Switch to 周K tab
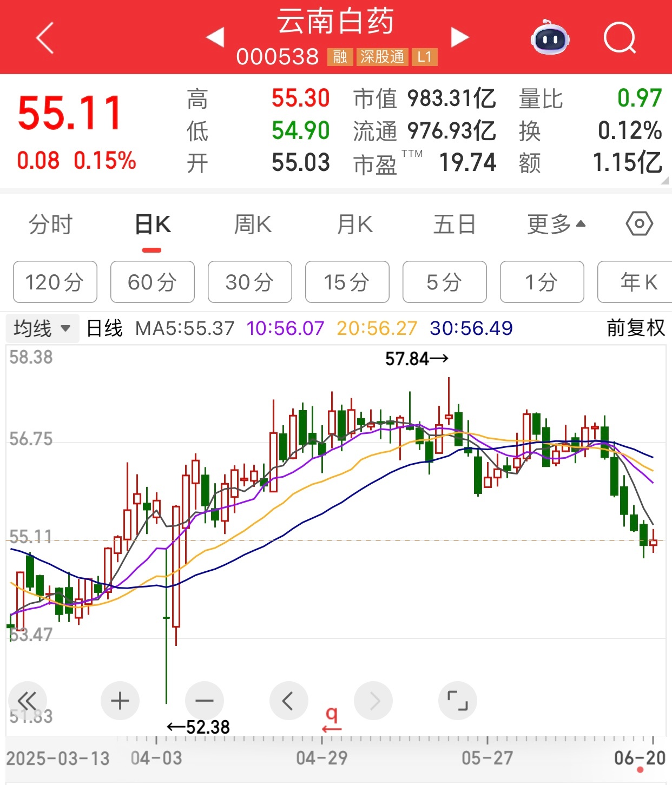The height and width of the screenshot is (785, 672). tap(253, 224)
